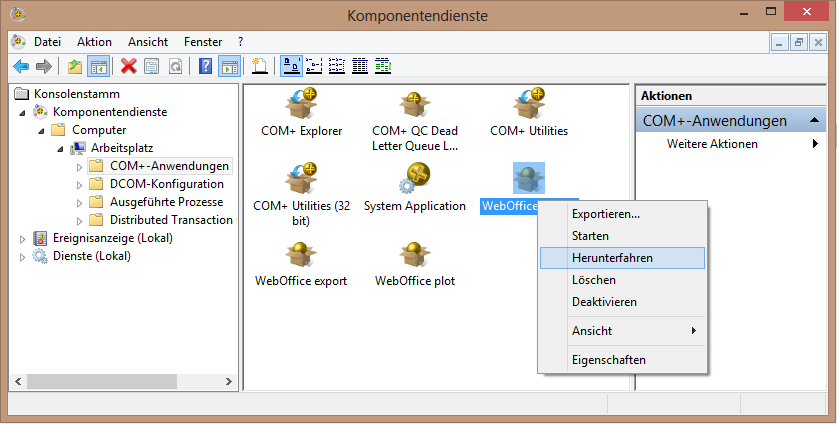Select the Computer folder node

[x=99, y=130]
